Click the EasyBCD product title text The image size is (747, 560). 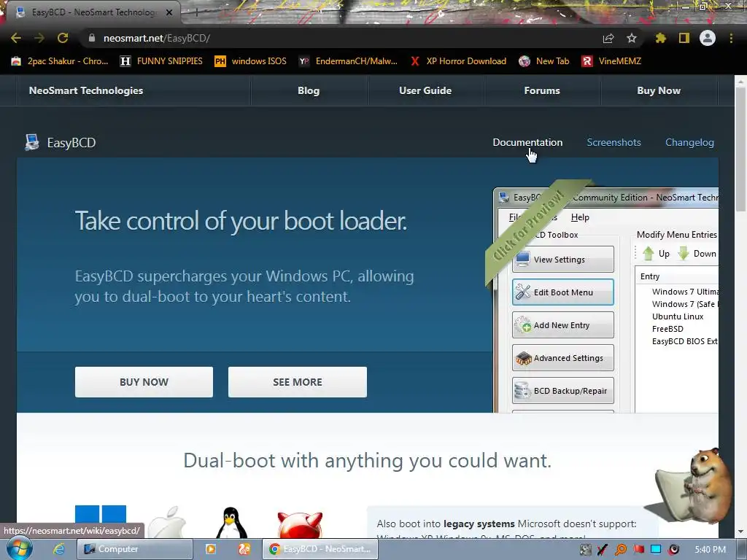click(x=71, y=142)
